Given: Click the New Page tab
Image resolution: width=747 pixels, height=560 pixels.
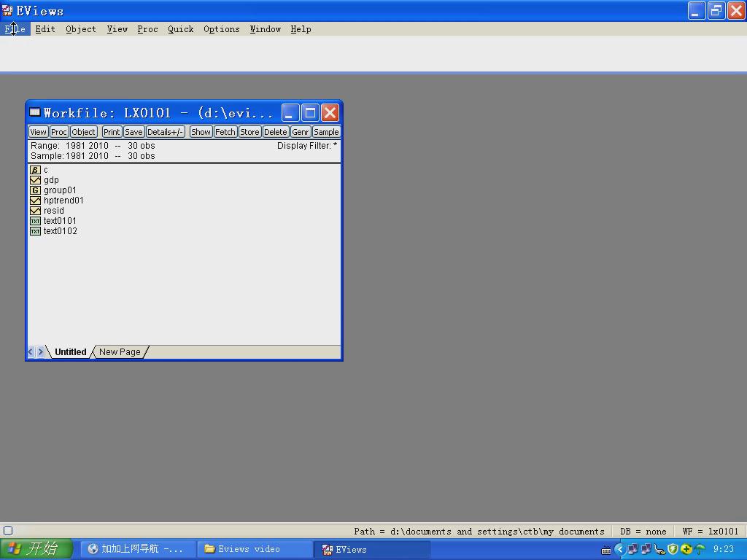Looking at the screenshot, I should pyautogui.click(x=120, y=352).
